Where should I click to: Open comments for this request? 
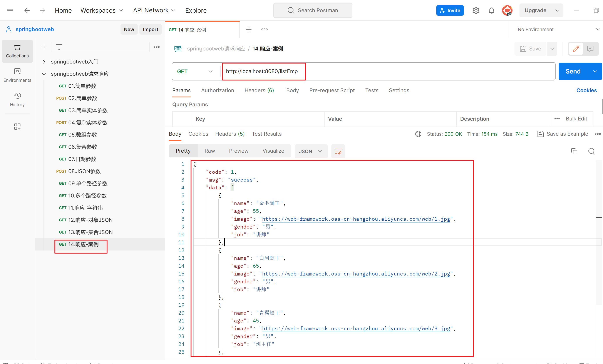[x=591, y=49]
